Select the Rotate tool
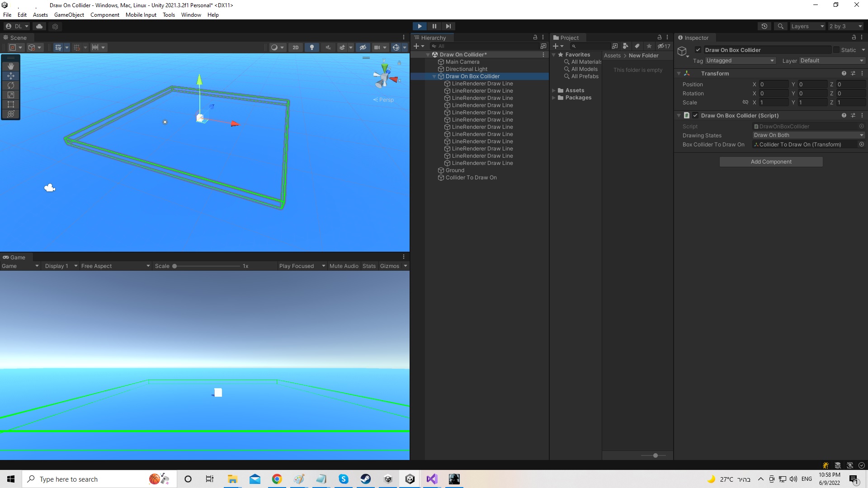 (x=11, y=85)
